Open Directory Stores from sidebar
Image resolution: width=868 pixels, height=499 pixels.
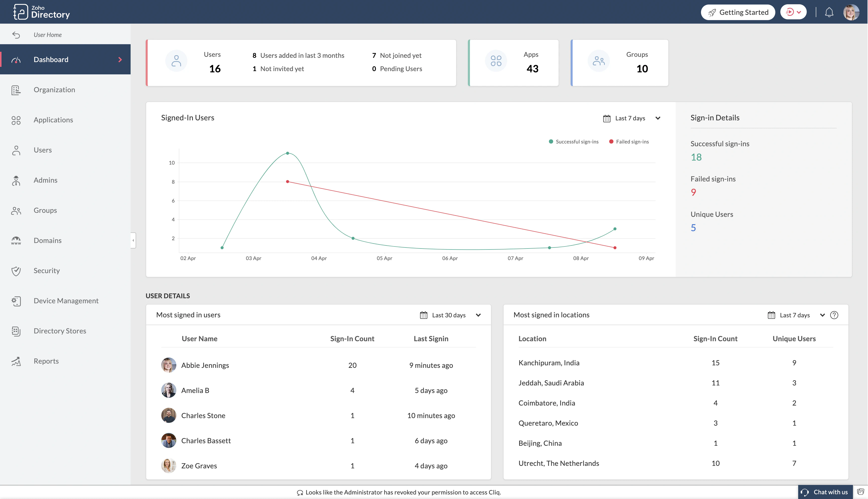click(60, 331)
